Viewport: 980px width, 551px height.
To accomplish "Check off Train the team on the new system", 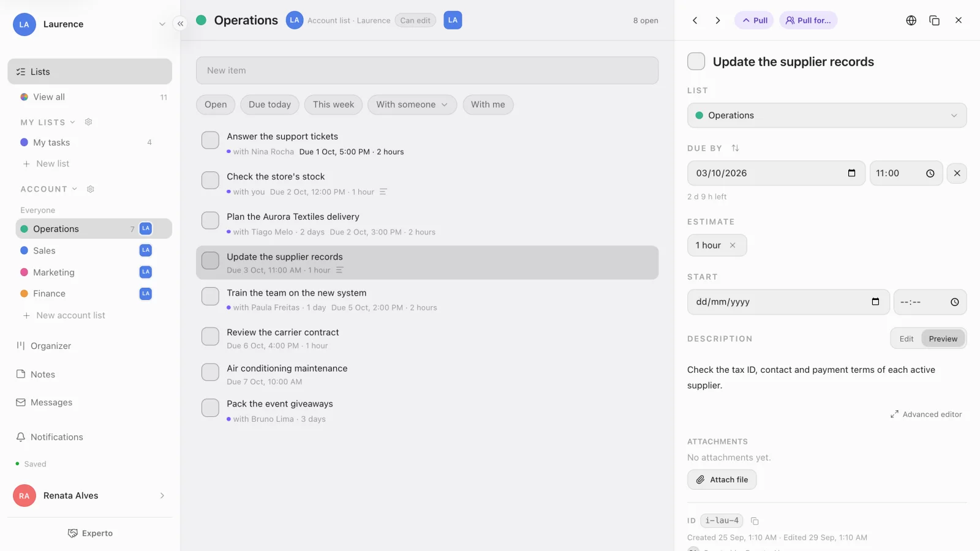I will click(x=210, y=296).
